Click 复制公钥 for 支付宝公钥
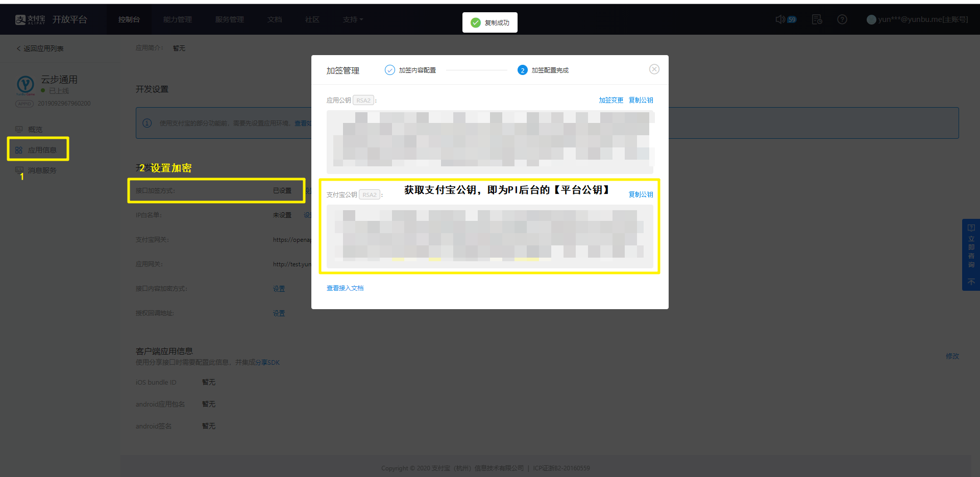 point(641,194)
